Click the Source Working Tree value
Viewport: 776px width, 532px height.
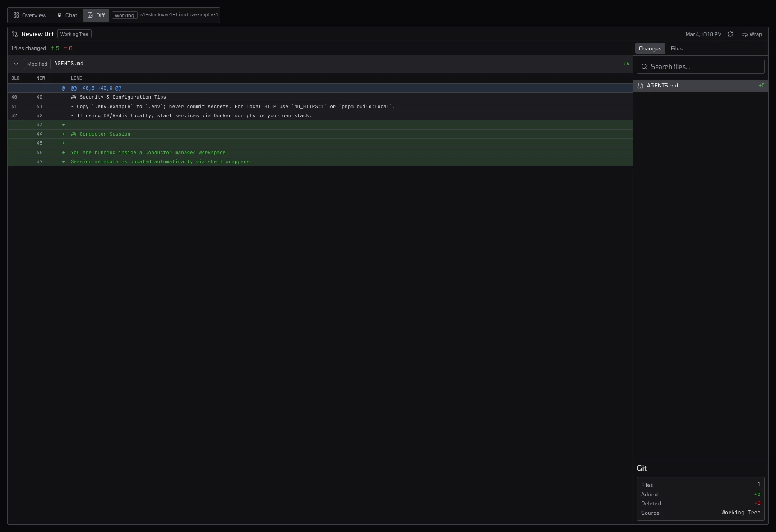741,513
